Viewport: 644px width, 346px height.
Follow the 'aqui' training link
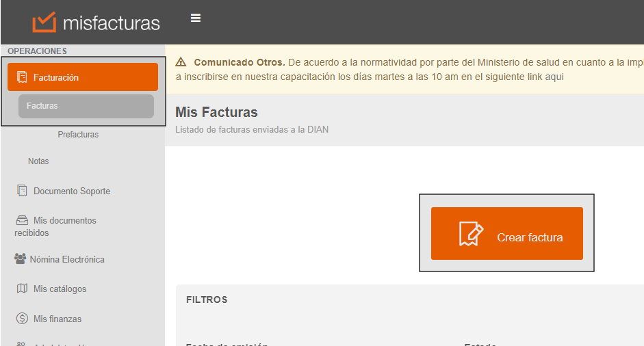pos(554,77)
